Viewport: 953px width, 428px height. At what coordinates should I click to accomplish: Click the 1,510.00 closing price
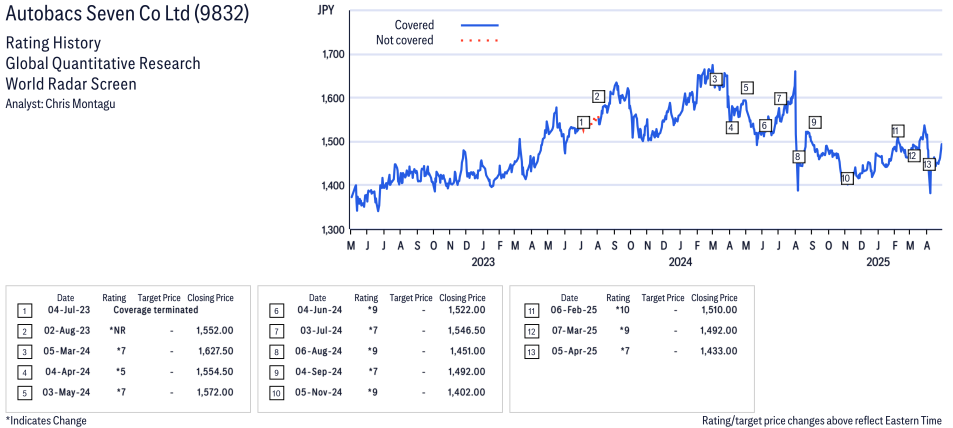coord(719,310)
